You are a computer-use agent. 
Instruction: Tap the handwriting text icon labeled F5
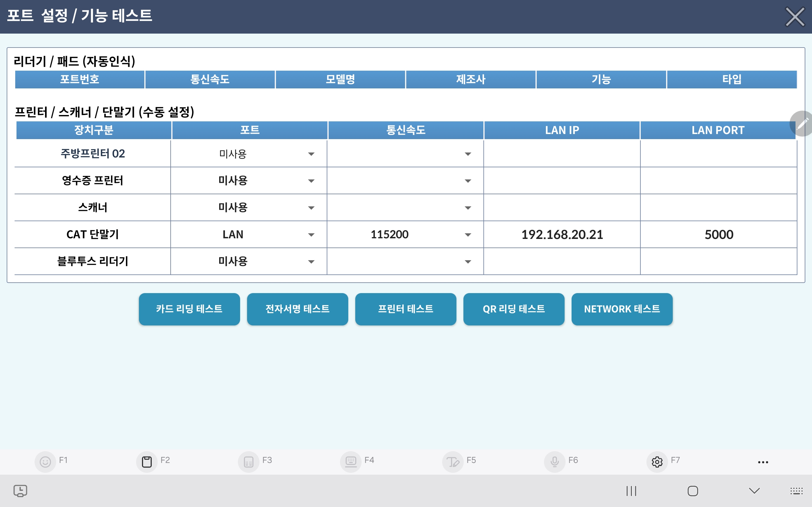pyautogui.click(x=453, y=462)
